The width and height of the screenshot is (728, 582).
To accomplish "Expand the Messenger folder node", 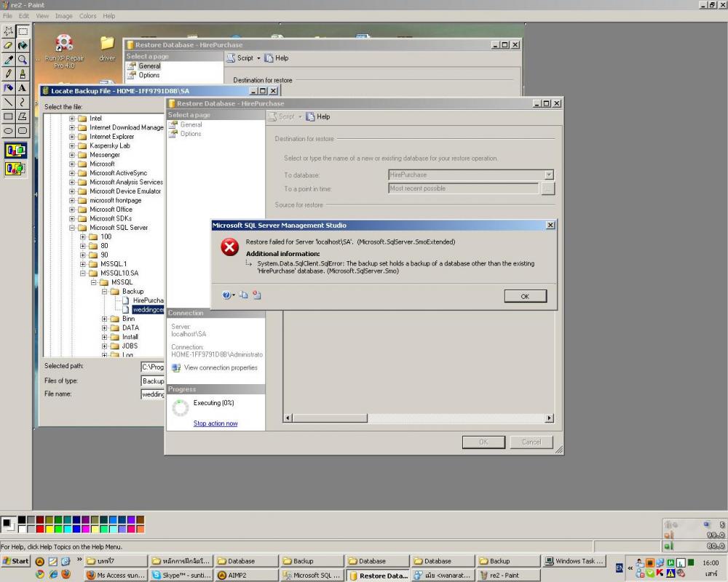I will click(x=72, y=155).
